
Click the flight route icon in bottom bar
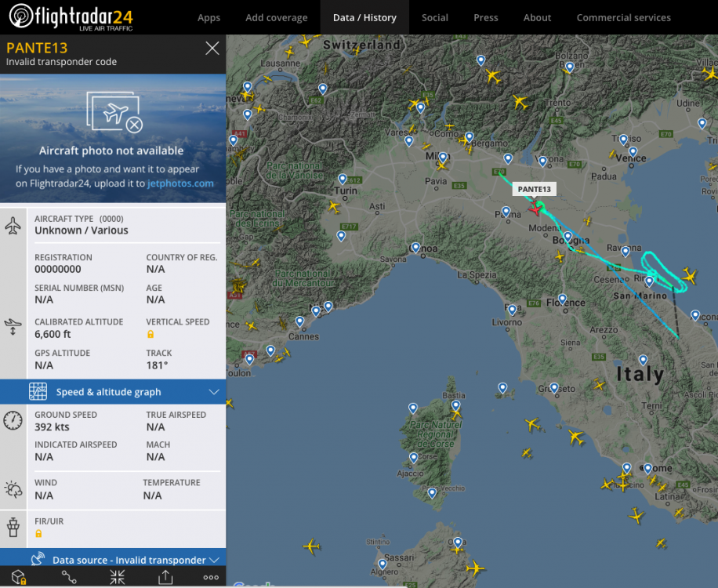pyautogui.click(x=69, y=578)
